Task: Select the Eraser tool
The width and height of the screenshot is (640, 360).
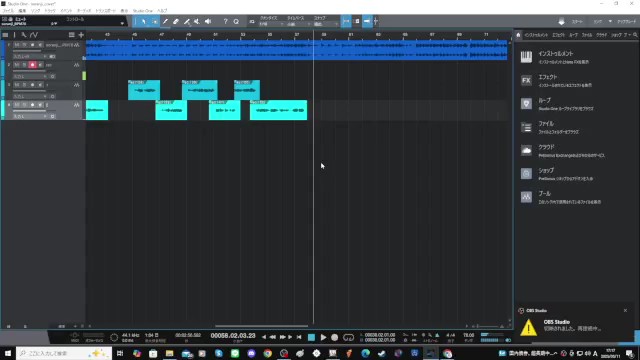Action: pos(176,21)
